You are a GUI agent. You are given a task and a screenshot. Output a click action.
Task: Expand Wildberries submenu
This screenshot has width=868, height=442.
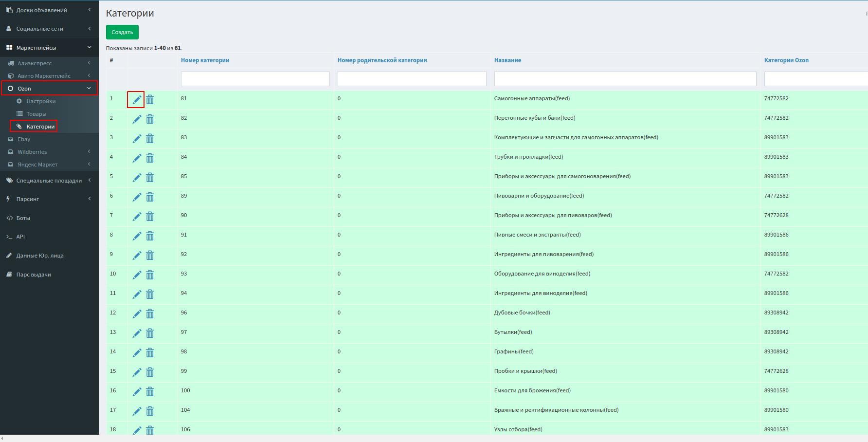pyautogui.click(x=49, y=152)
